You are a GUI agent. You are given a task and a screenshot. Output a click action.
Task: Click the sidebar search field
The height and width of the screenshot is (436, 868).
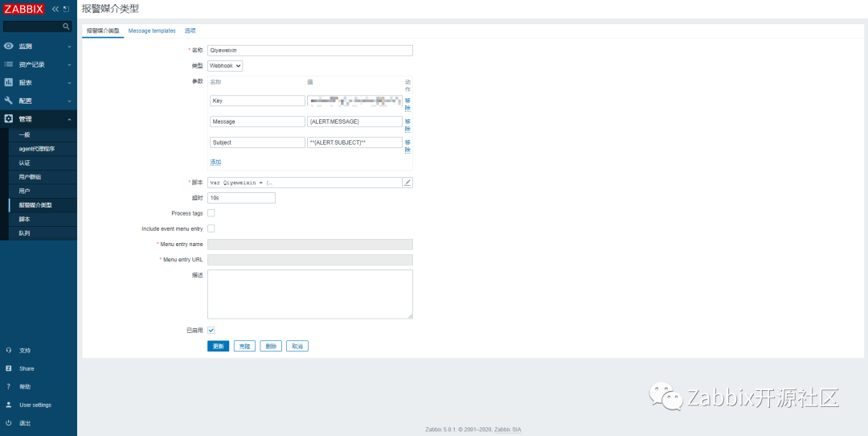[32, 26]
